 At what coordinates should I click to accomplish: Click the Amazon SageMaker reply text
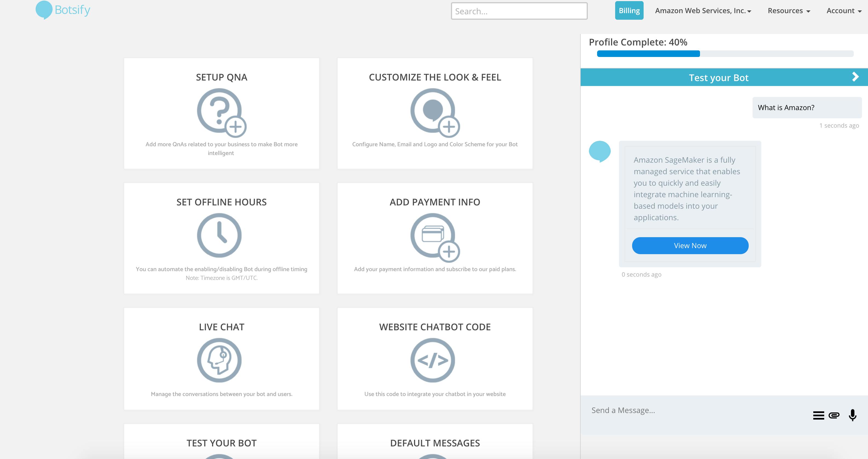(x=687, y=188)
